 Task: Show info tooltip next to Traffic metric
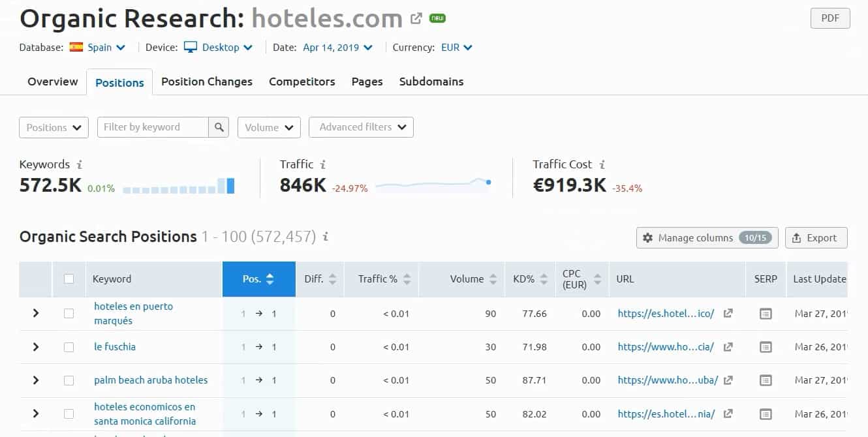coord(323,165)
